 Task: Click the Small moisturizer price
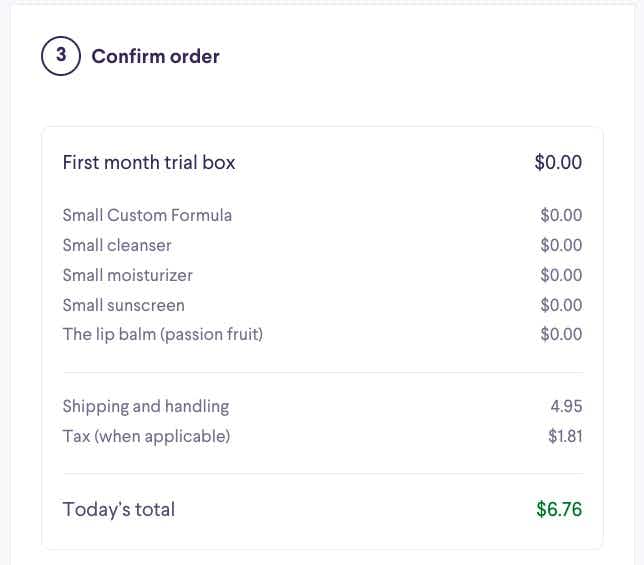click(x=561, y=275)
